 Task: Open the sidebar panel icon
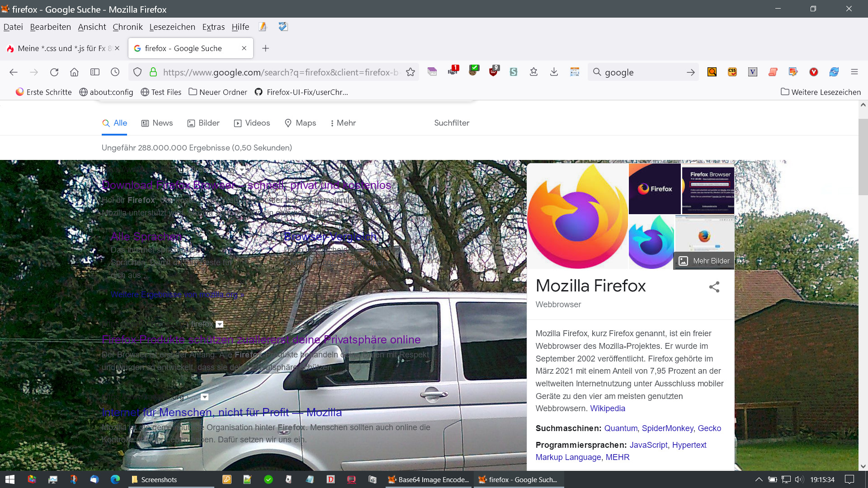[94, 72]
